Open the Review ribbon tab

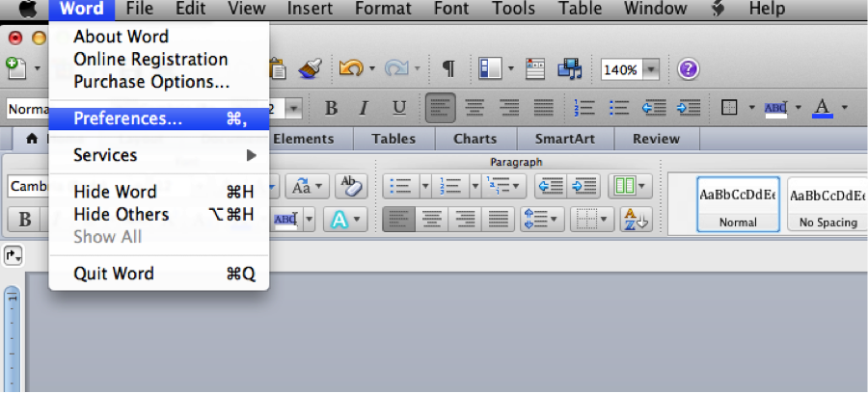656,139
